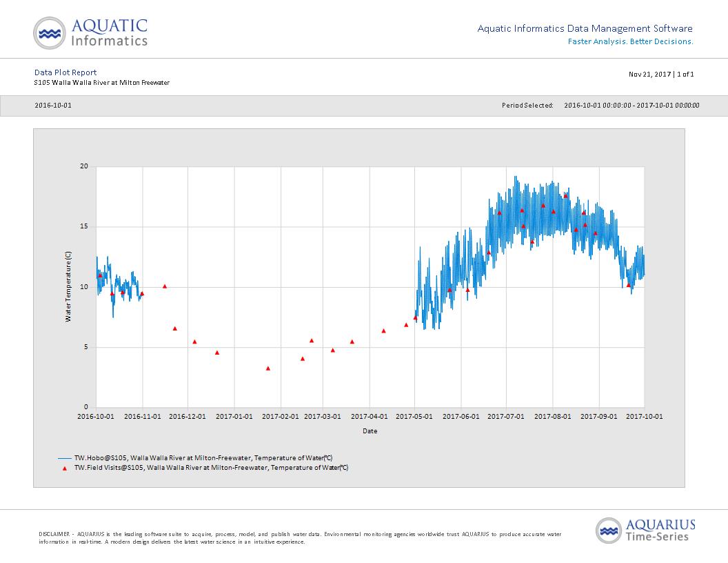Click x-axis label 2017-09-01
Screen dimensions: 728x563
[x=599, y=416]
